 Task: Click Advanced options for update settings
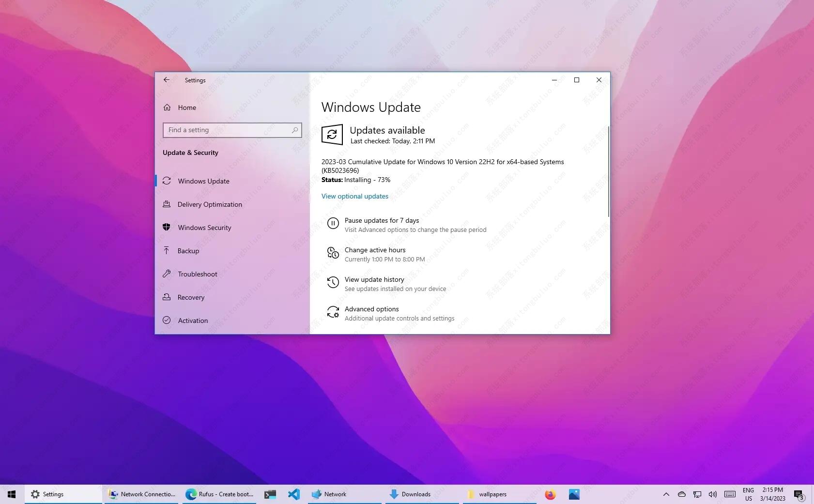371,309
